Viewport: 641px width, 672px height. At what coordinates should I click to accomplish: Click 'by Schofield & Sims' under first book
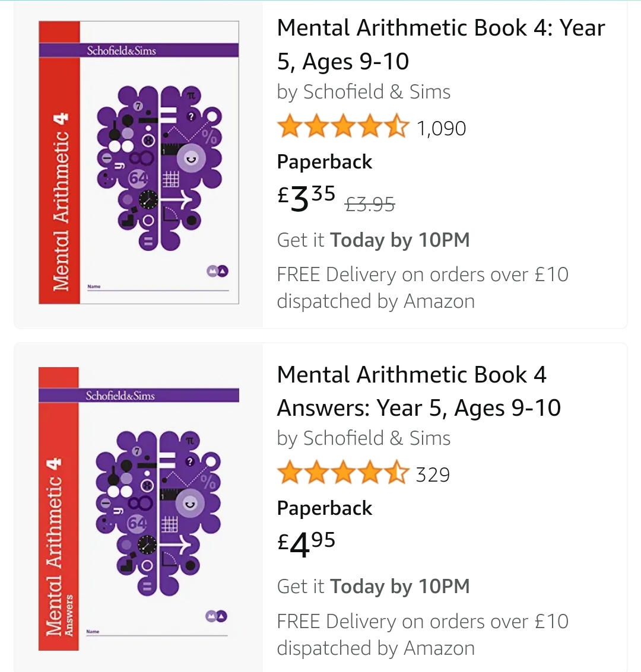pos(364,92)
